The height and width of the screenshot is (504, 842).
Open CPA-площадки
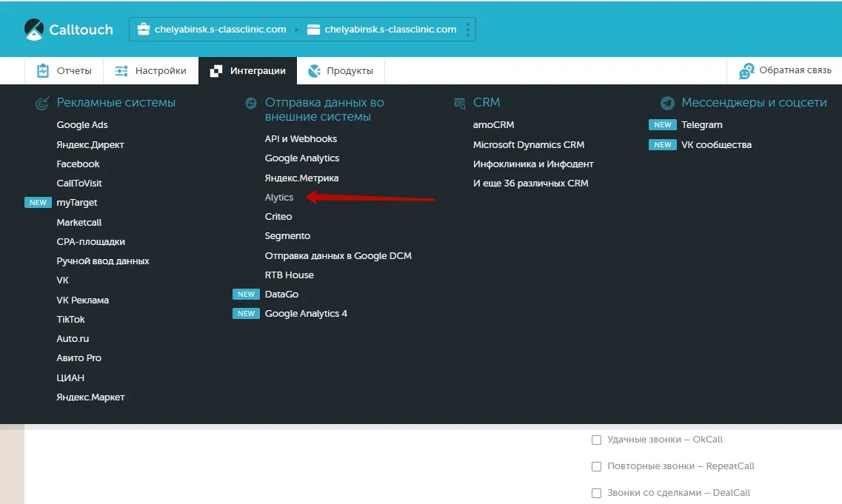[91, 242]
